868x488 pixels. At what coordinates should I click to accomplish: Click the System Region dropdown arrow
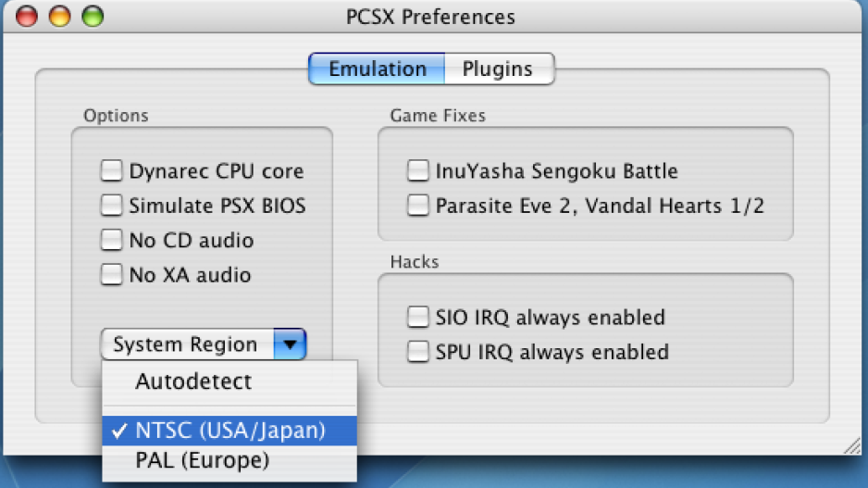(x=290, y=344)
